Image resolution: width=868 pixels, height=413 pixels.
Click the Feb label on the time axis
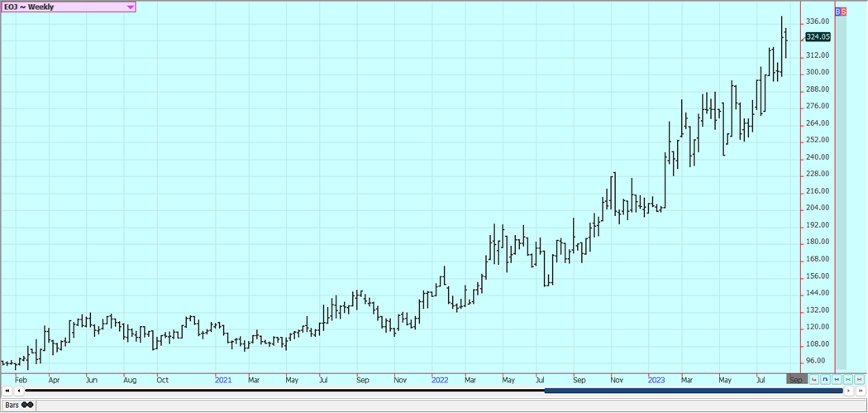coord(21,380)
